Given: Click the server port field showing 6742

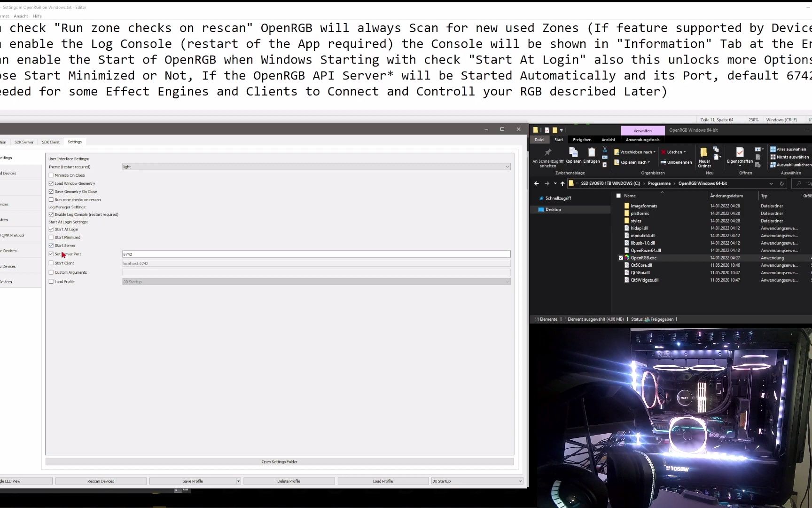Looking at the screenshot, I should tap(316, 254).
